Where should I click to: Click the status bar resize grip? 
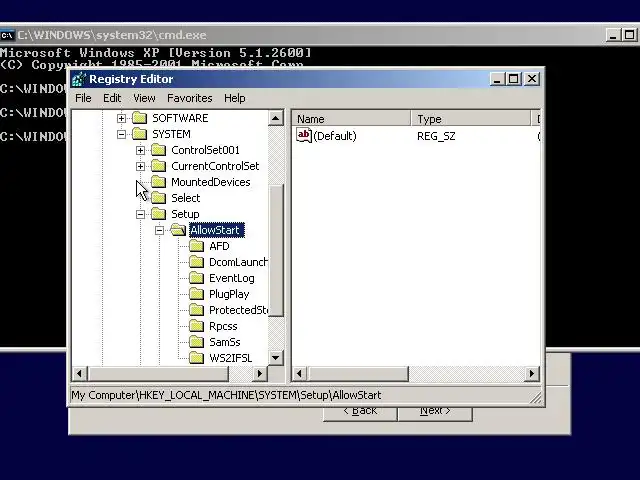[x=536, y=398]
